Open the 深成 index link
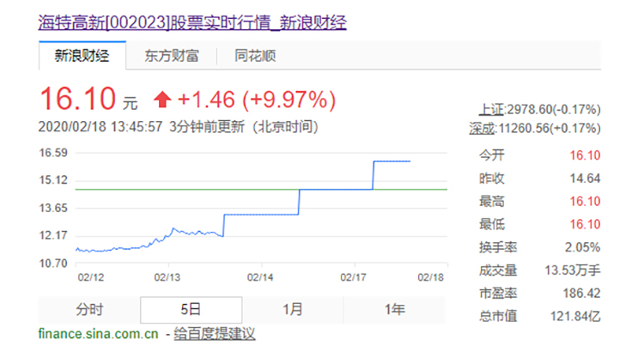The image size is (644, 352). pyautogui.click(x=483, y=129)
